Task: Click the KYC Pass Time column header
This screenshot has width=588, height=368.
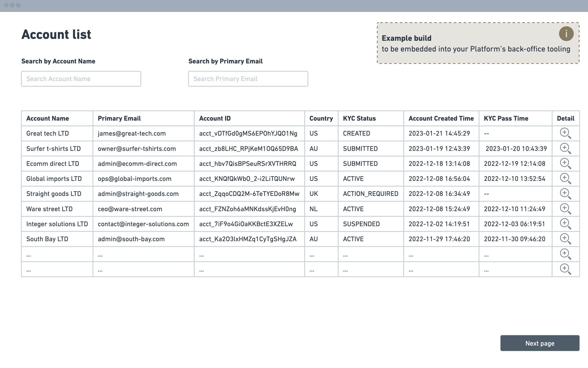Action: click(x=506, y=118)
